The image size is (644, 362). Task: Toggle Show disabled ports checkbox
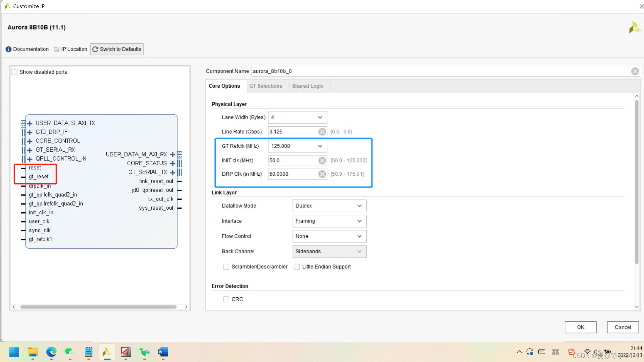tap(14, 72)
